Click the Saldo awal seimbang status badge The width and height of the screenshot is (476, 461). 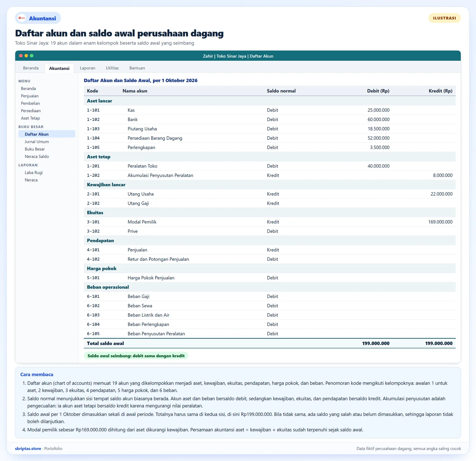(136, 356)
